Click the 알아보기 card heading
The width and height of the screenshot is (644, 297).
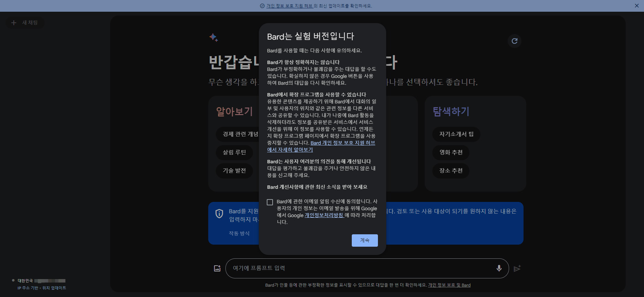coord(234,111)
